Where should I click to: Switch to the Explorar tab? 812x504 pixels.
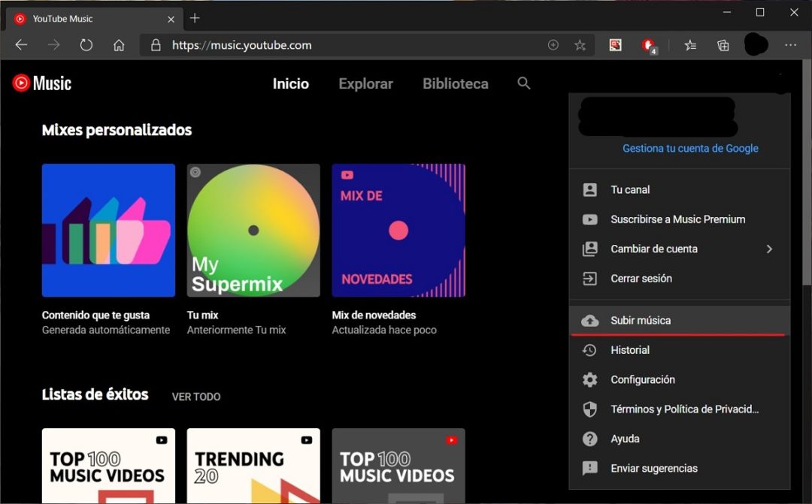(x=365, y=84)
